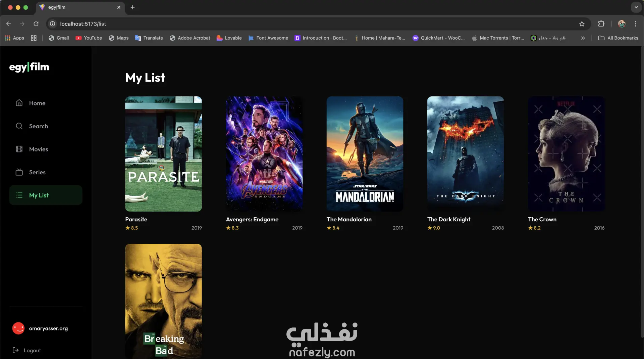The width and height of the screenshot is (644, 359).
Task: Open the Chrome three-dot menu
Action: 636,24
